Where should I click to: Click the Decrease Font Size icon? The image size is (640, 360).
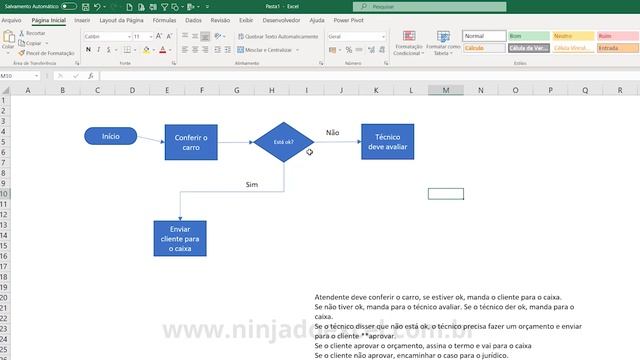pos(169,36)
